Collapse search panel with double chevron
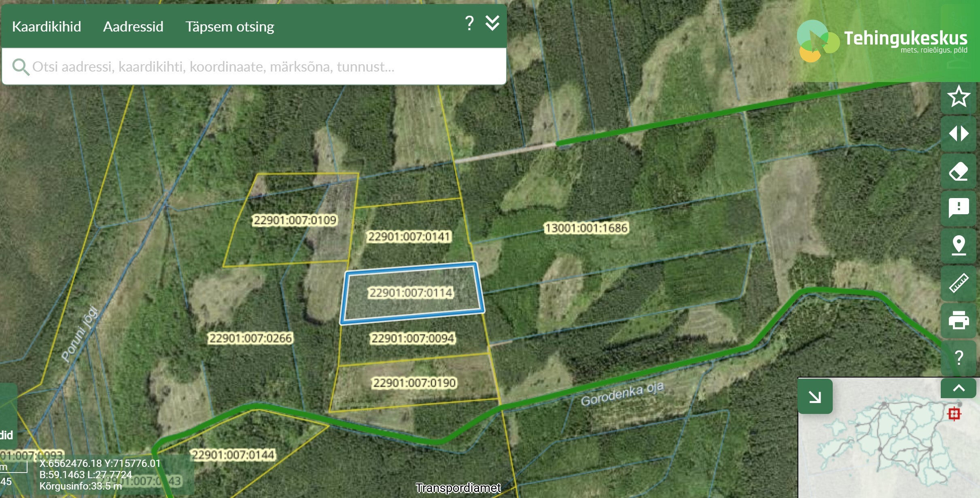 point(492,24)
